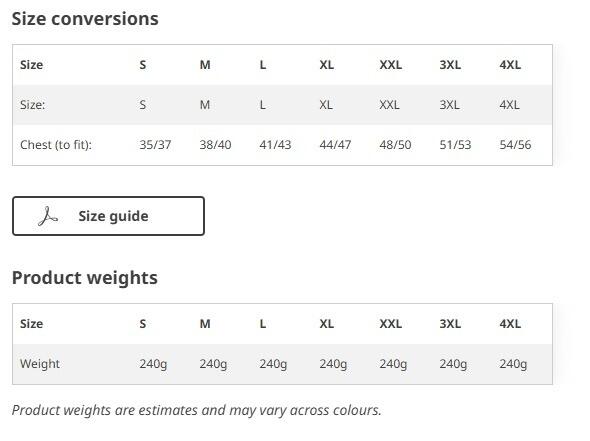Click the XXL header in size conversions table
Screen dimensions: 590x441
coord(391,65)
